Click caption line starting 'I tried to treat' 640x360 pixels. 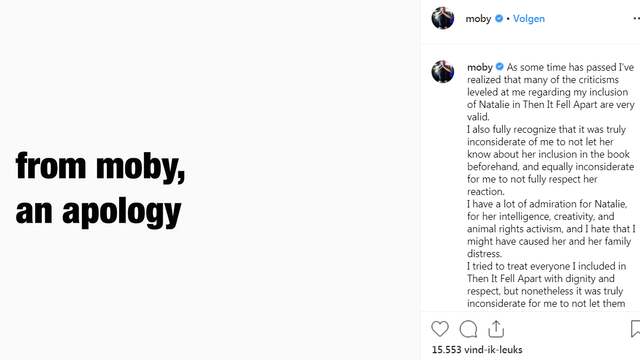point(547,266)
